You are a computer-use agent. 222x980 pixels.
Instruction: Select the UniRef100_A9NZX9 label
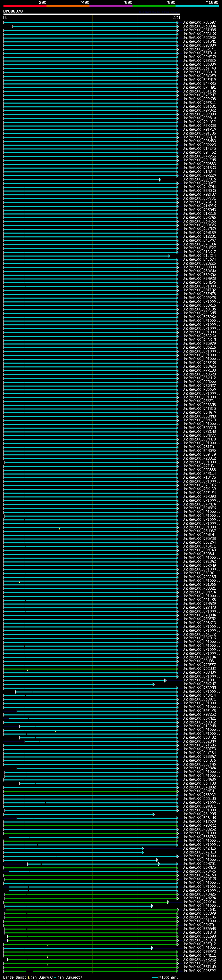199,57
